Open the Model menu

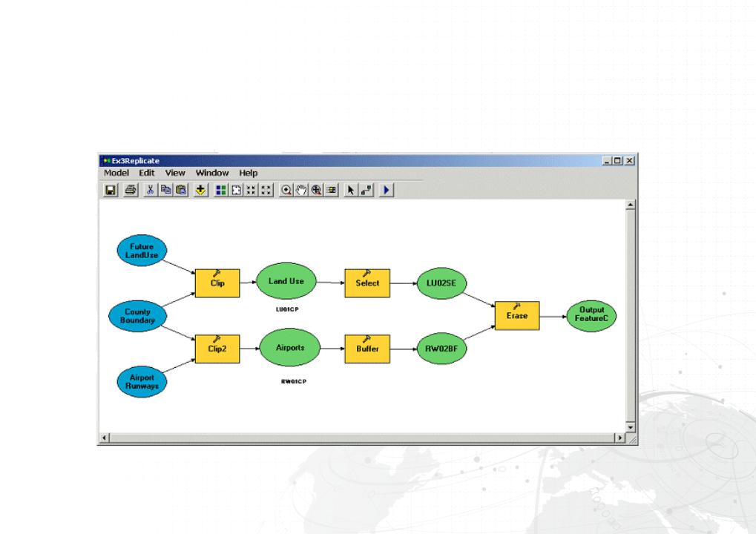(116, 173)
